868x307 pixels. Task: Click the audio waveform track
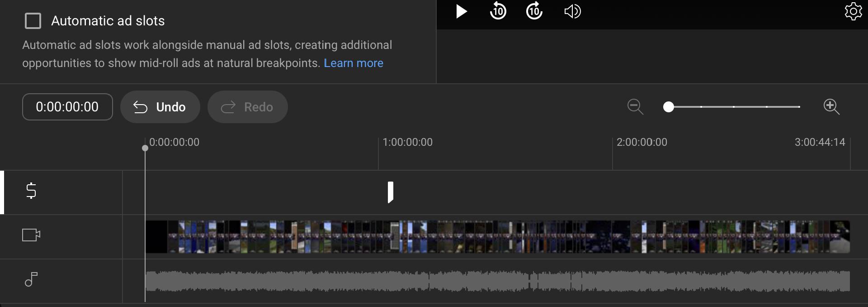[497, 281]
